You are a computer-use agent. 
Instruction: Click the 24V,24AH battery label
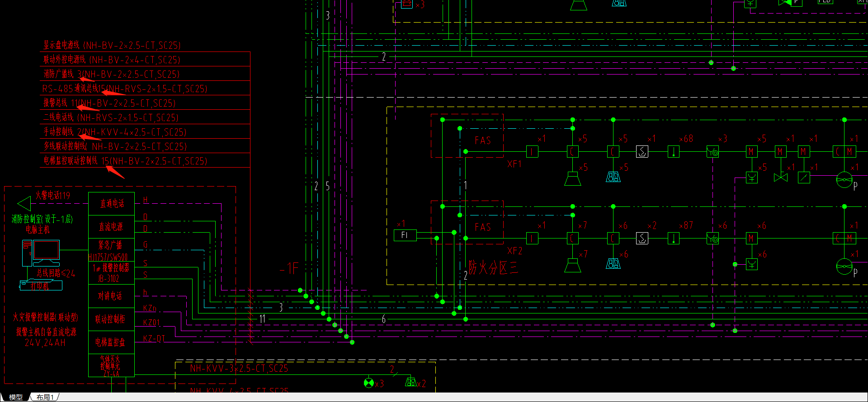45,343
